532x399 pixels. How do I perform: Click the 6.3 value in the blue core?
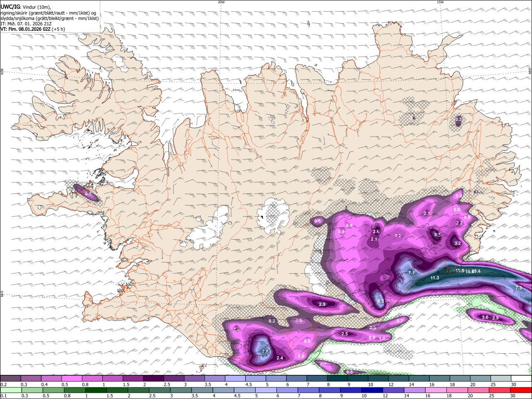[x=380, y=301]
